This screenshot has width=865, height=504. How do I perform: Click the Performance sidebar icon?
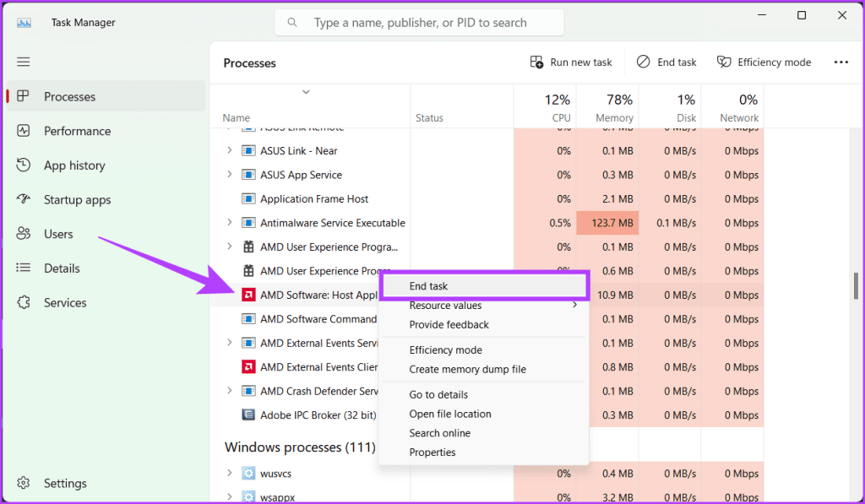(x=24, y=131)
